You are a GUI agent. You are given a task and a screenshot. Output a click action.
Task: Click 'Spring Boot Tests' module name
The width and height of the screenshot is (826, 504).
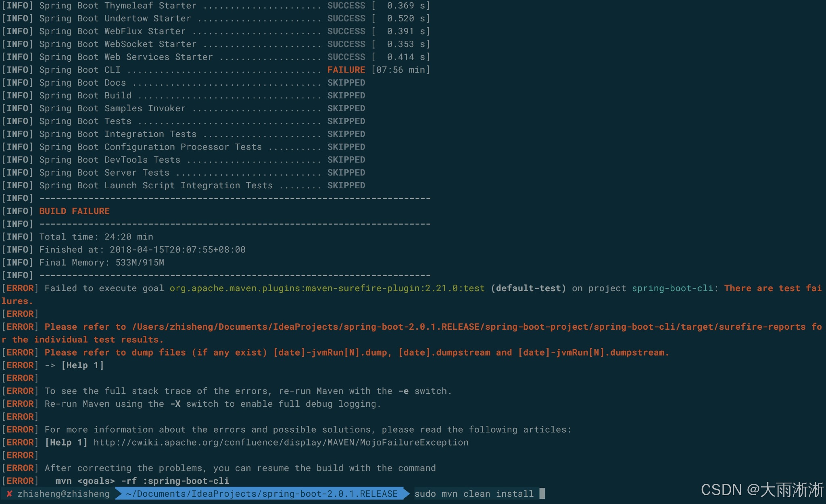pyautogui.click(x=85, y=121)
